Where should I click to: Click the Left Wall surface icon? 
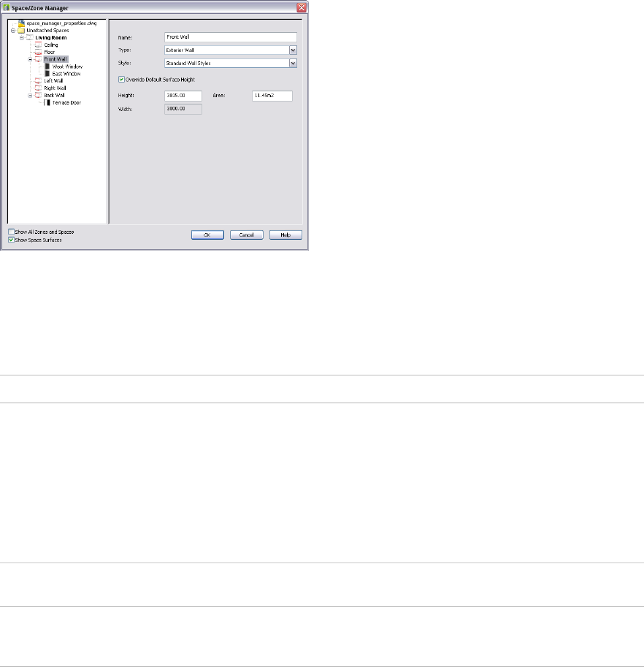(x=38, y=81)
